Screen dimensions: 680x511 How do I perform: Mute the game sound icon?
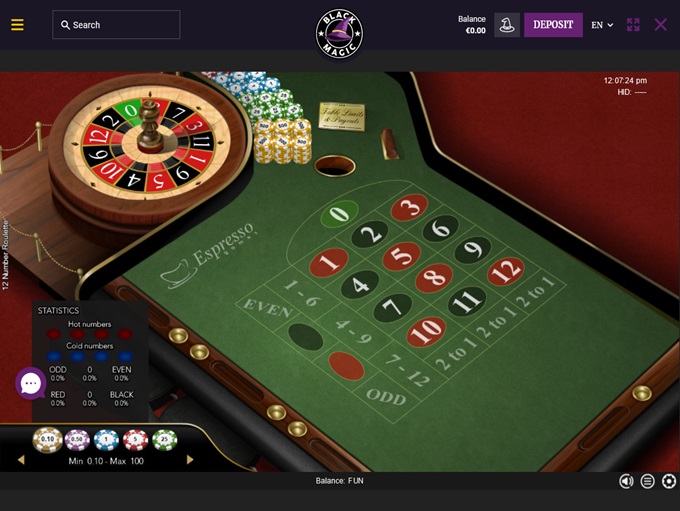626,481
